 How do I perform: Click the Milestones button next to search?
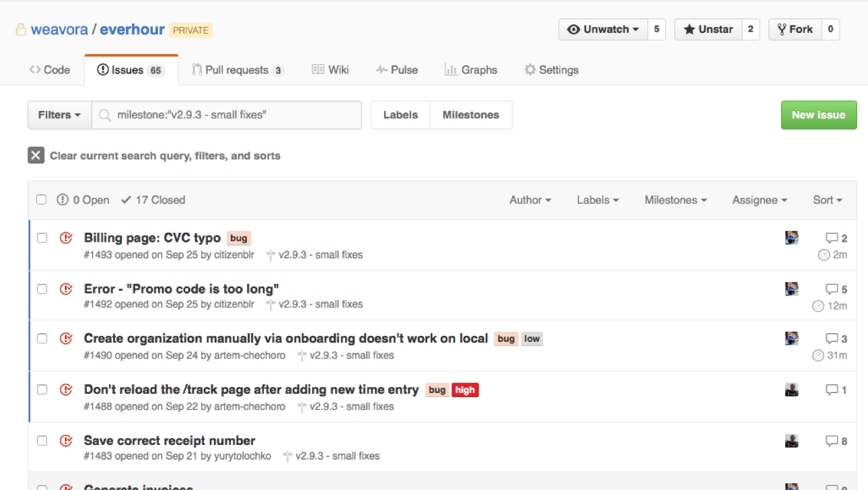coord(471,115)
